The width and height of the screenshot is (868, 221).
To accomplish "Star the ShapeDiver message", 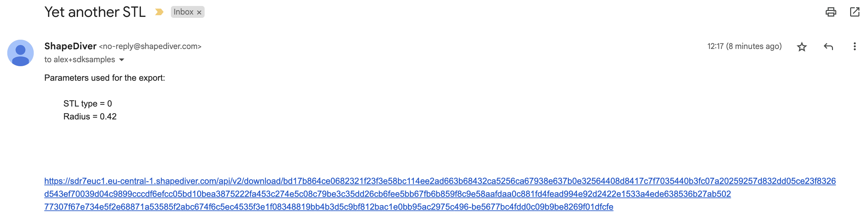I will 802,47.
